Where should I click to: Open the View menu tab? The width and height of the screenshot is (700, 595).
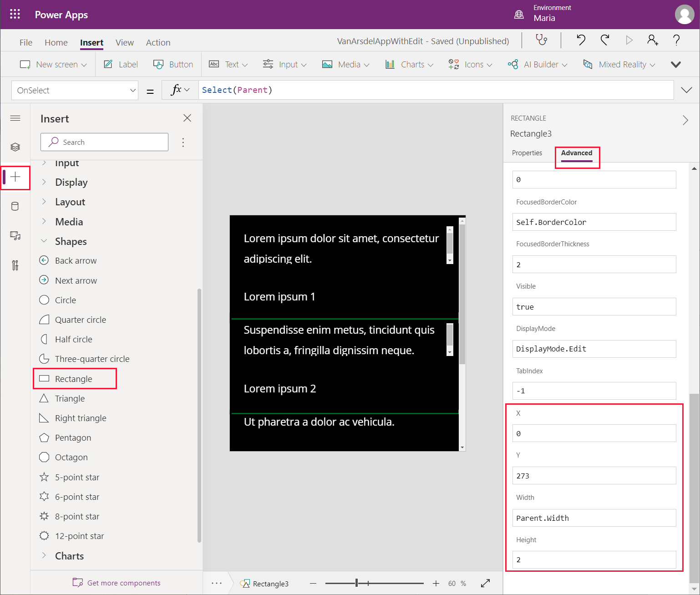pos(124,42)
